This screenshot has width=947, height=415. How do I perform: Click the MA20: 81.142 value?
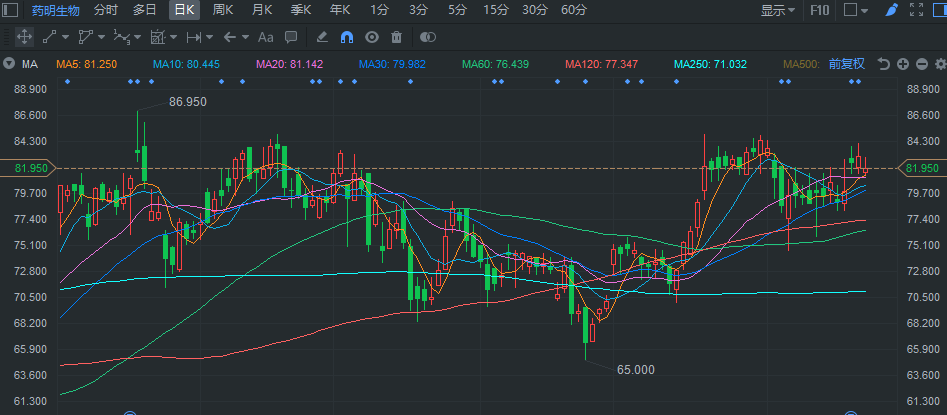[289, 64]
